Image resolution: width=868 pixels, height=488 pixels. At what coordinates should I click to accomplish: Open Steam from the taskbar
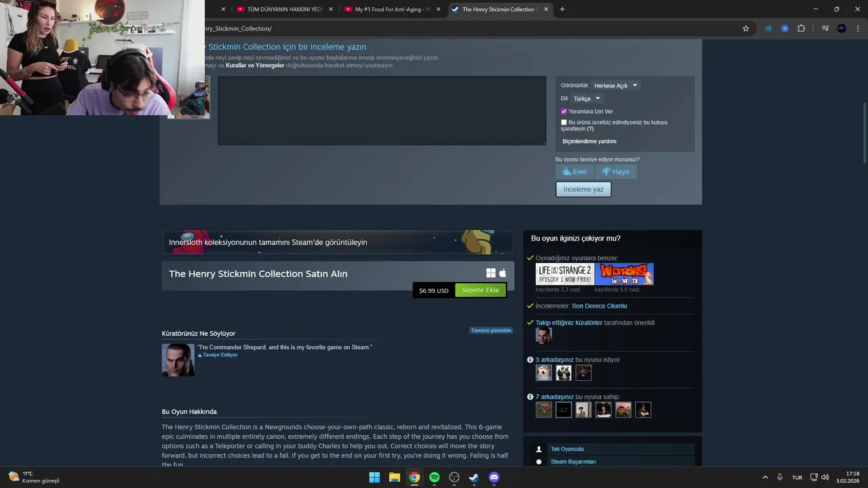pos(474,477)
